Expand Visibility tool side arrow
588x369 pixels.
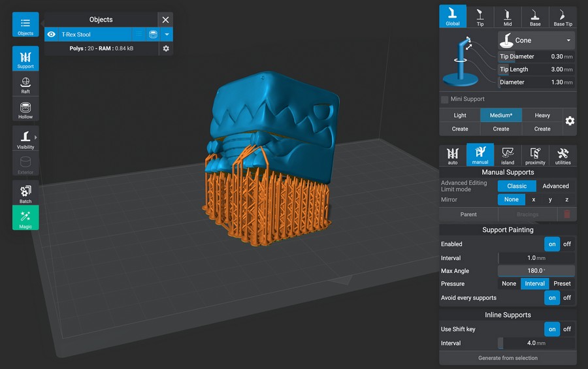click(x=36, y=137)
